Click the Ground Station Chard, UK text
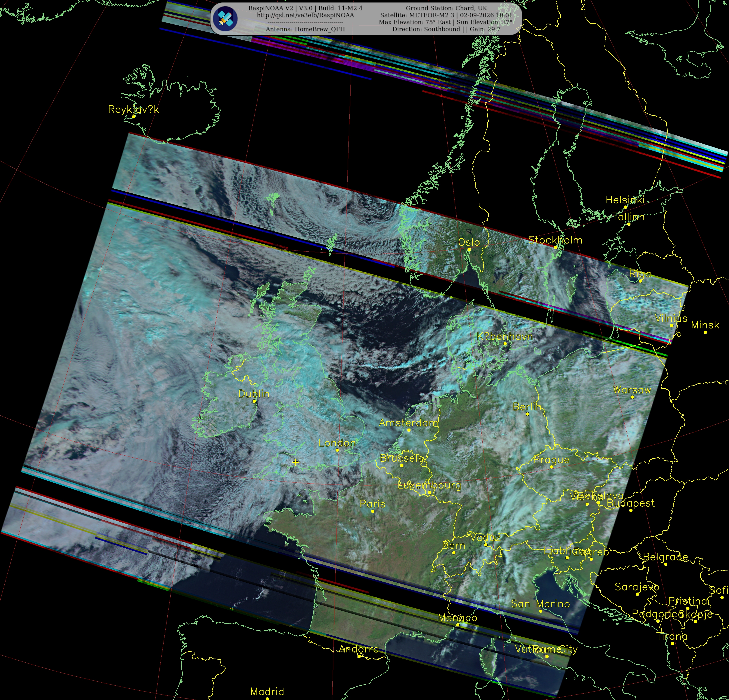729x700 pixels. (446, 8)
